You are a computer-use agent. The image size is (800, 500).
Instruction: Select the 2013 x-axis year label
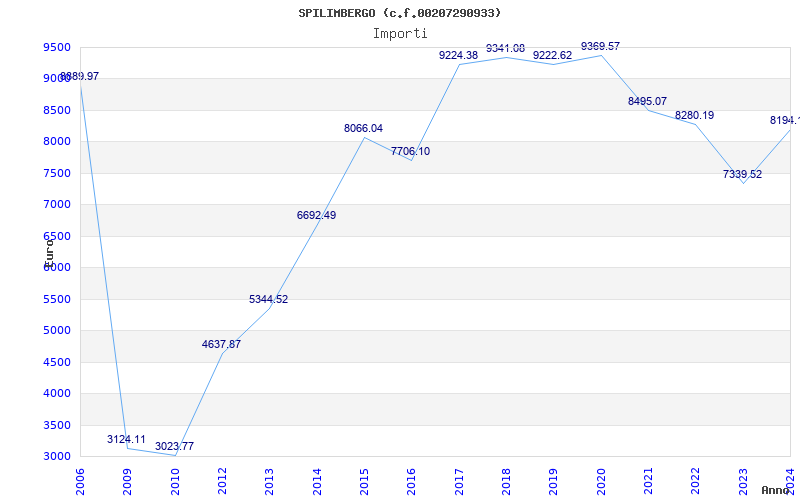pyautogui.click(x=269, y=482)
